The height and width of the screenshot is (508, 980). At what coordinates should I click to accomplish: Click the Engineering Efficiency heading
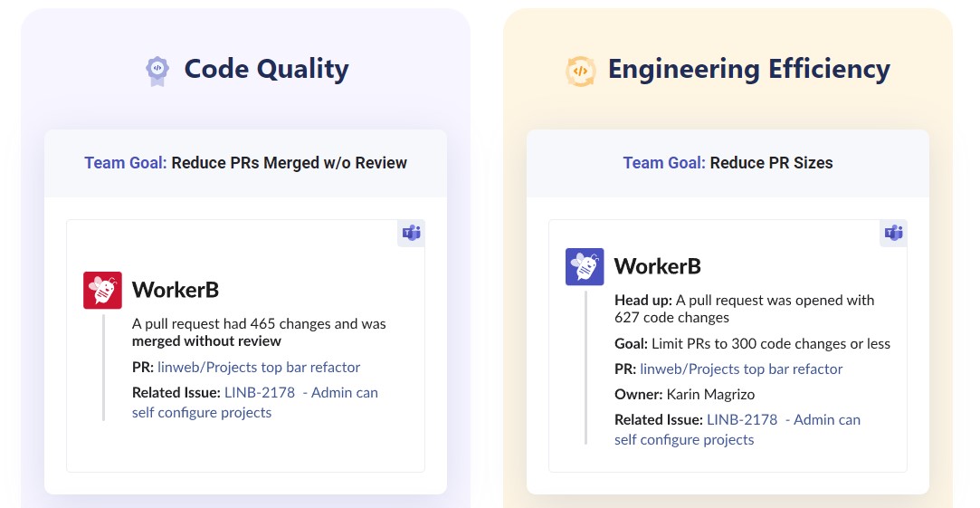(748, 70)
